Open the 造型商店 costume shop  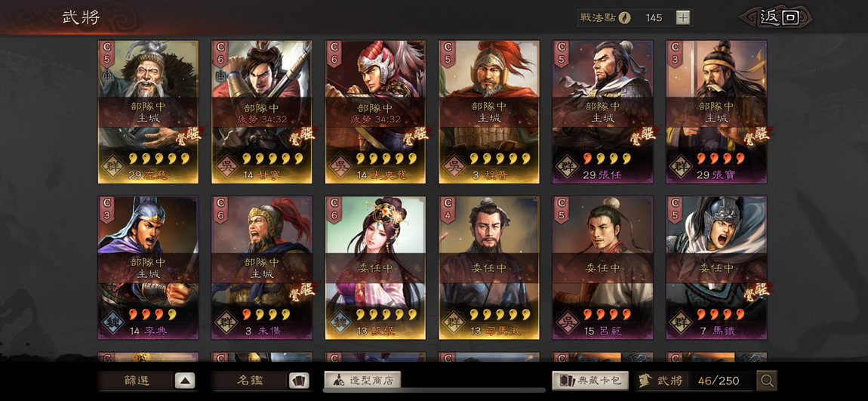click(362, 380)
